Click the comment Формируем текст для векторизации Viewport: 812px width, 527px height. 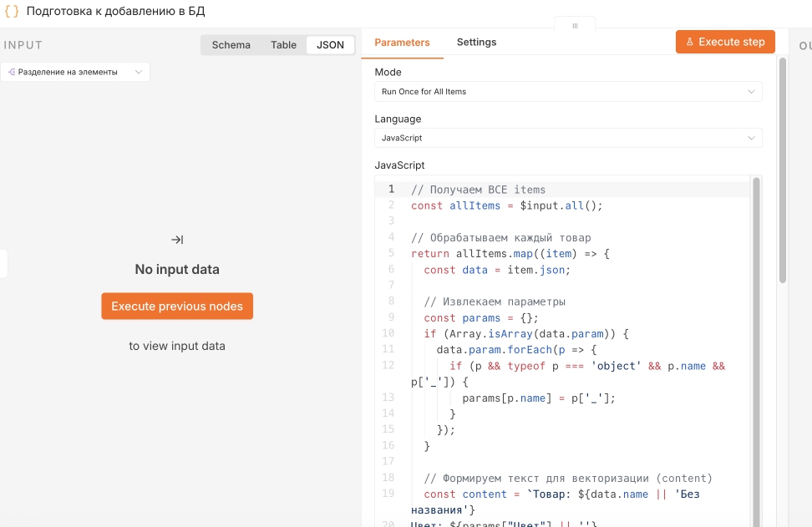click(x=568, y=479)
